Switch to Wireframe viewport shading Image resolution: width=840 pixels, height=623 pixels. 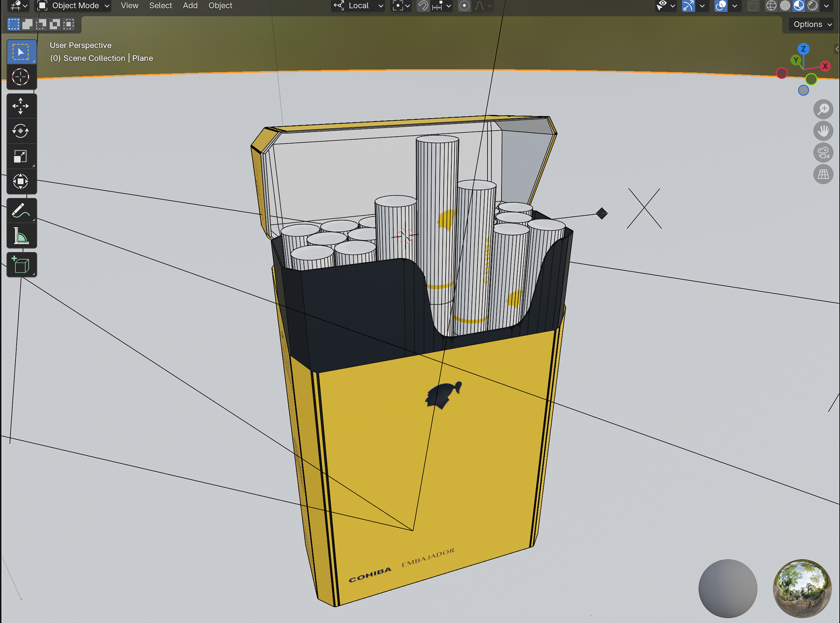click(771, 6)
